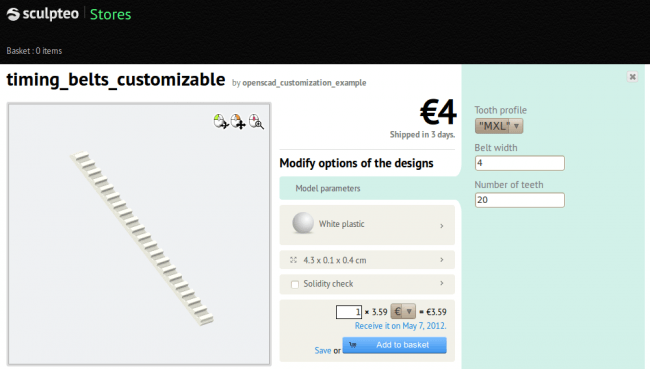The width and height of the screenshot is (650, 369).
Task: Expand the 4.3 x 0.1 x 0.4 cm dimensions row
Action: pos(367,260)
